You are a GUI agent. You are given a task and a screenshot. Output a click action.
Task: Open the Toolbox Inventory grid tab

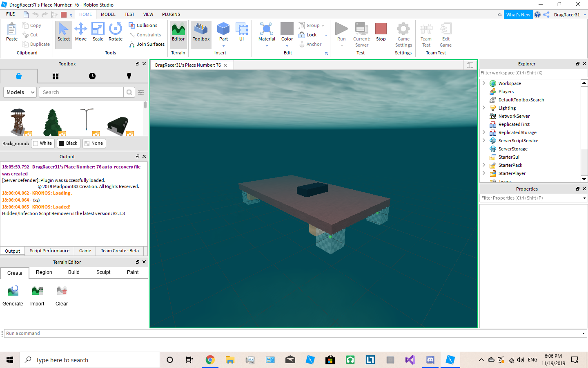[x=56, y=76]
